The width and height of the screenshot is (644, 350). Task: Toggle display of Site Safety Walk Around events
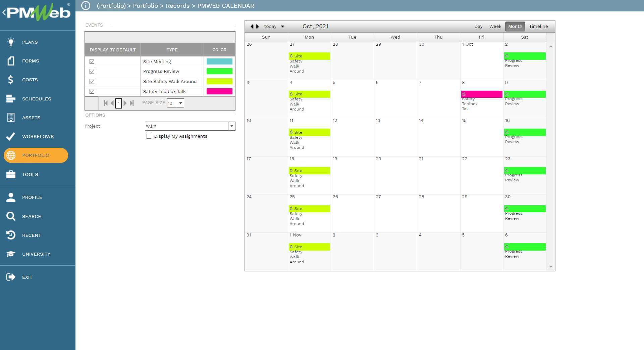92,81
